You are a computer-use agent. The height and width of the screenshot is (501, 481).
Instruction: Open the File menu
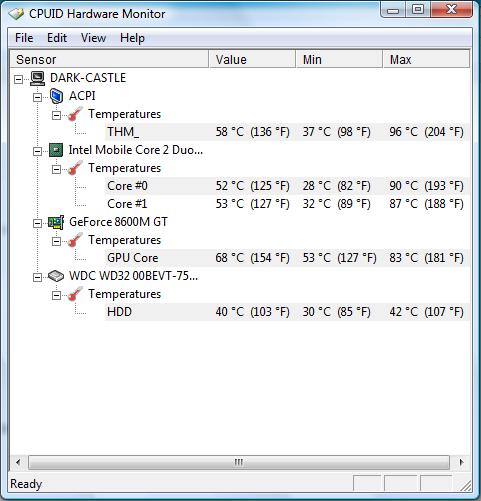[x=24, y=38]
